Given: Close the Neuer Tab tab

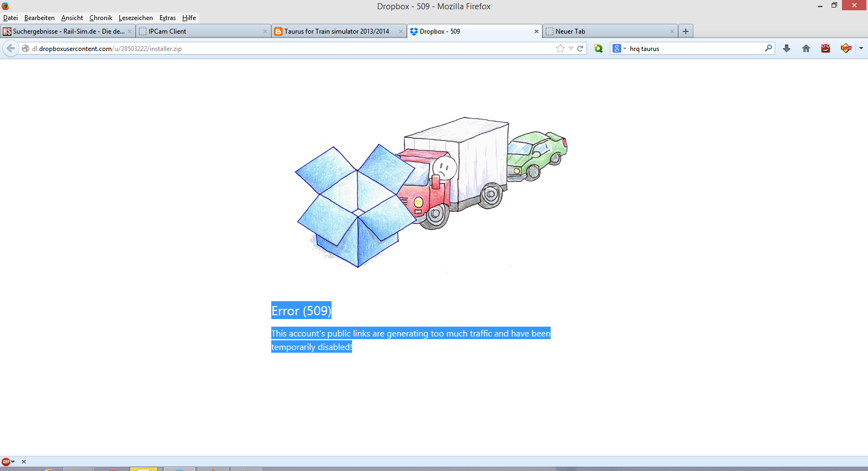Looking at the screenshot, I should [x=672, y=31].
